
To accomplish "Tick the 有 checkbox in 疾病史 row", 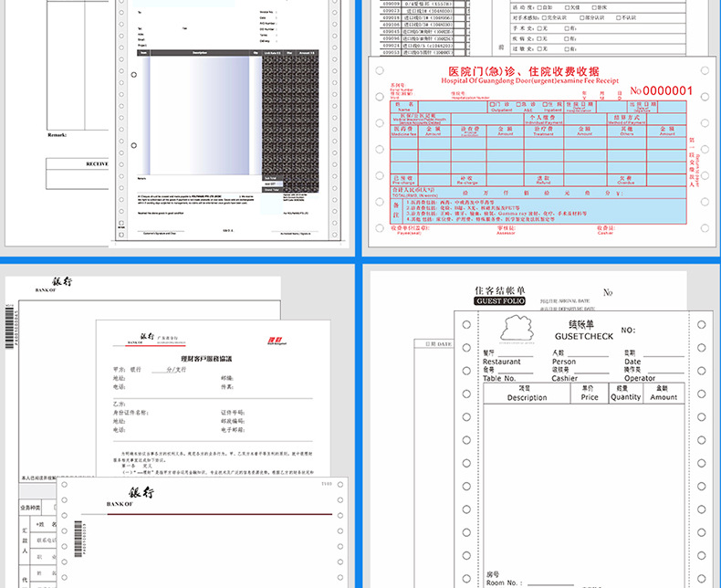I will (567, 38).
